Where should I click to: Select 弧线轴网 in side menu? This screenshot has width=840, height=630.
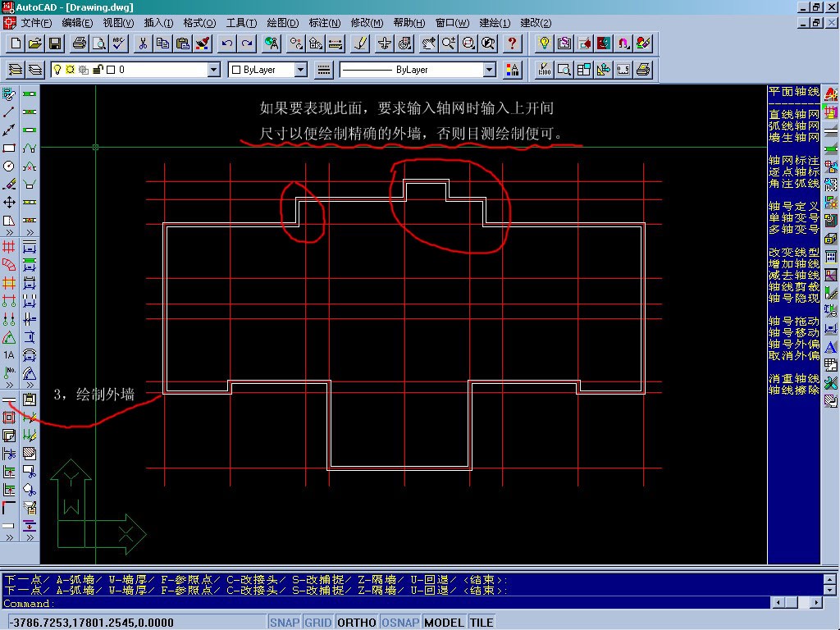point(794,126)
